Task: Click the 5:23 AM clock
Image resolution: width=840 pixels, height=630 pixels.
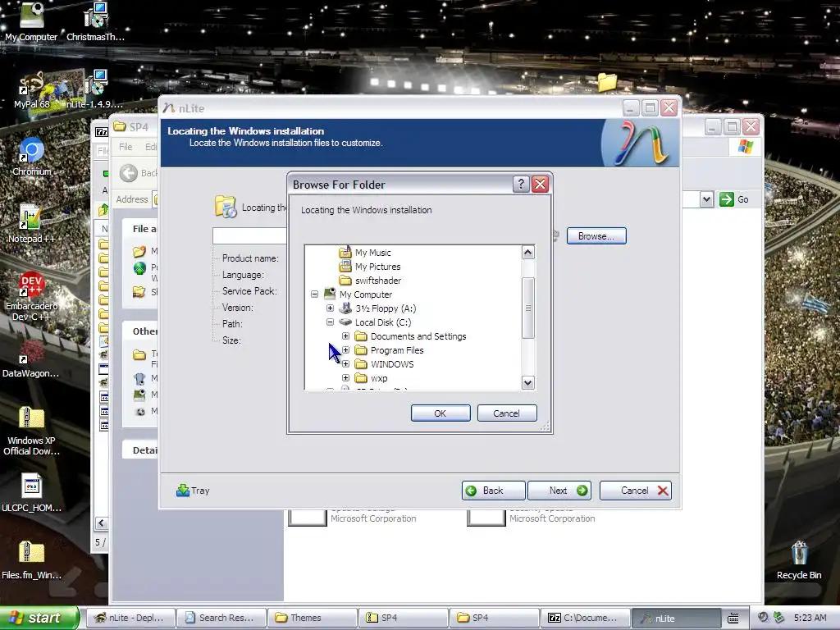Action: (x=810, y=618)
